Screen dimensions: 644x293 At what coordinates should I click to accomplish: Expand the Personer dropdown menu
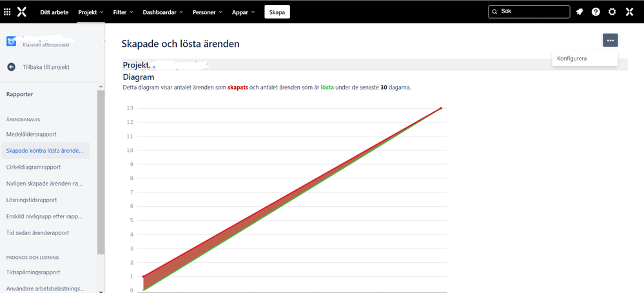coord(208,12)
